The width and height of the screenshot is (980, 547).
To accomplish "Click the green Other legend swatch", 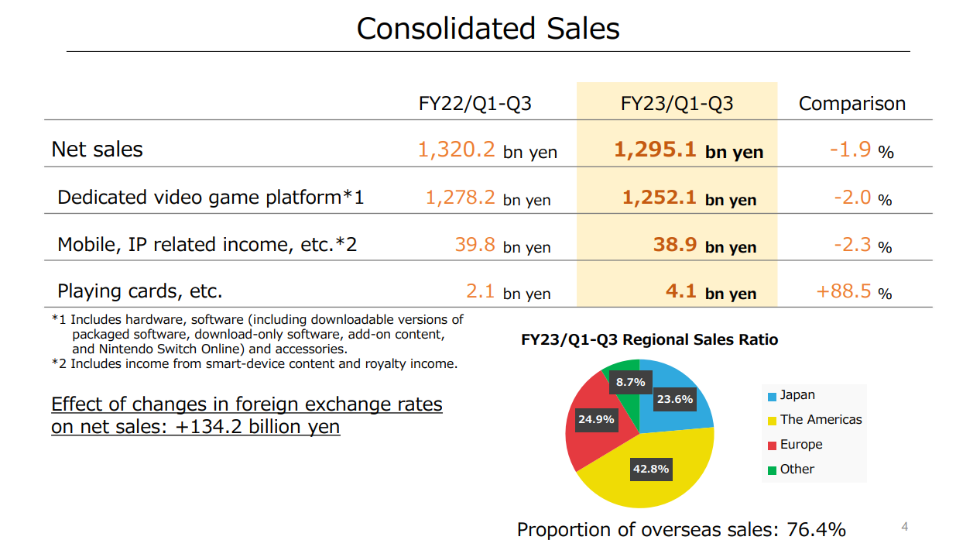I will (x=772, y=470).
